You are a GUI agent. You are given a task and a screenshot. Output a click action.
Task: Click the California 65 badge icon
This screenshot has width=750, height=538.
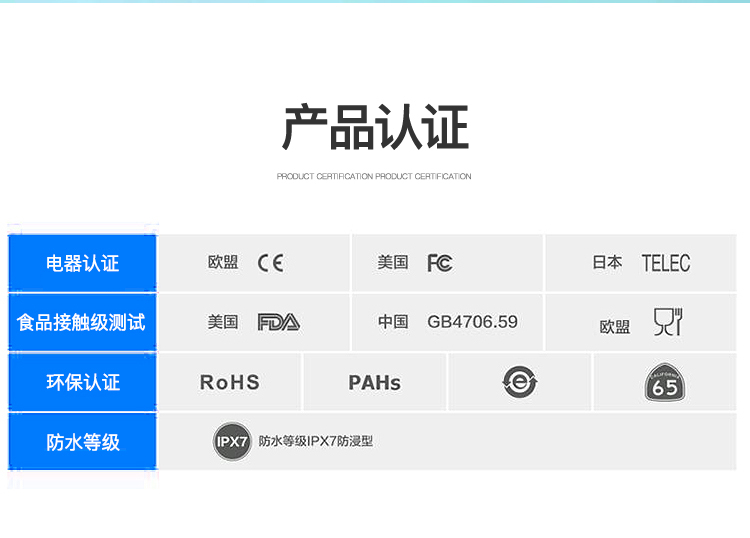[665, 383]
